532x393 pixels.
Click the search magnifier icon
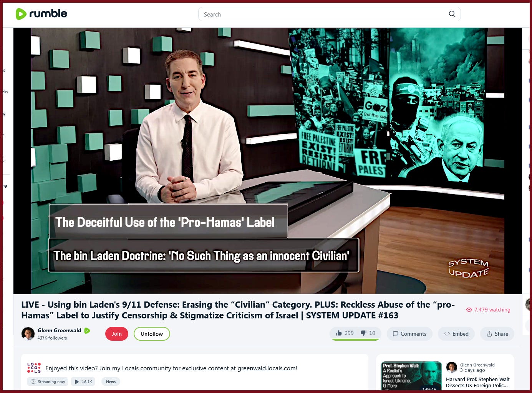pos(452,14)
